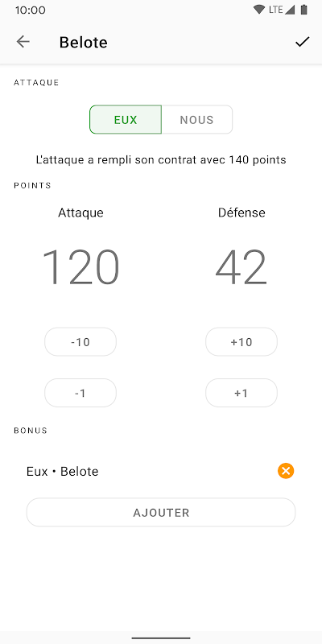Tap the LTE network label
This screenshot has width=322, height=644.
coord(275,10)
